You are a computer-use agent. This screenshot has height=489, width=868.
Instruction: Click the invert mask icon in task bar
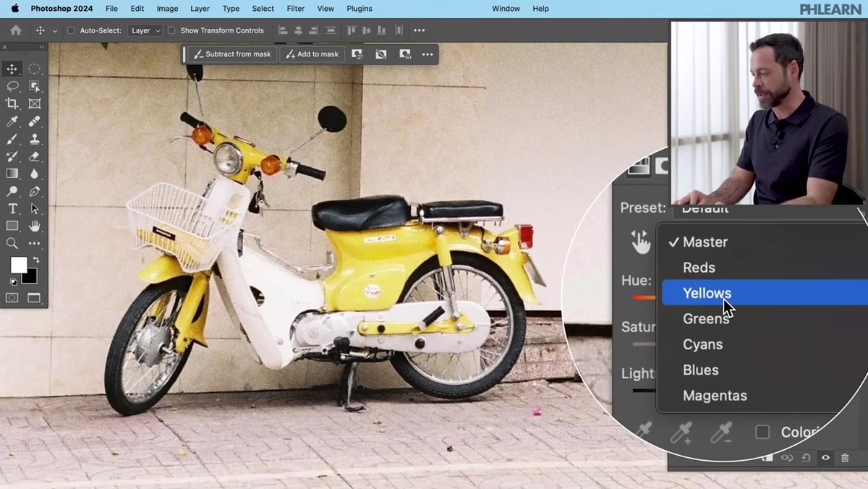(x=381, y=54)
